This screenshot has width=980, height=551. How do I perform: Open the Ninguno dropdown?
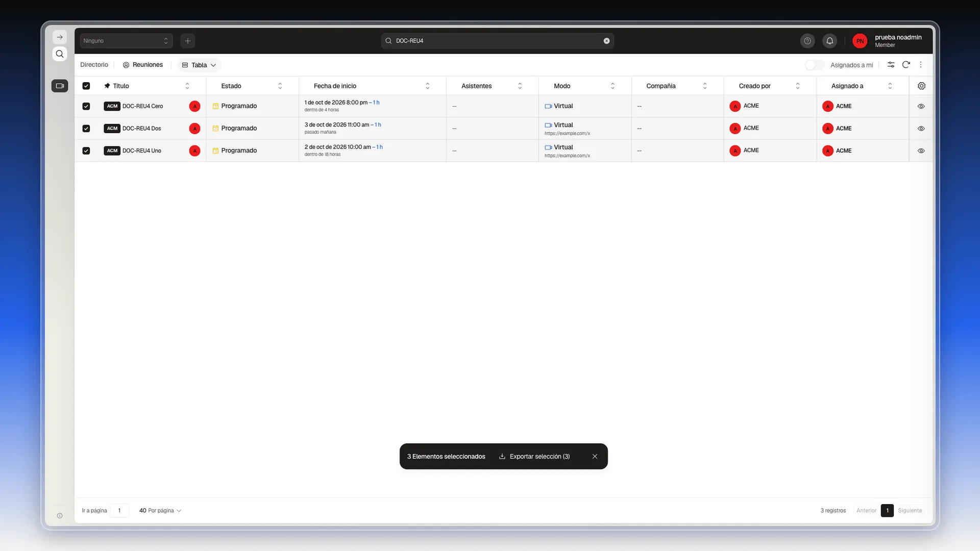click(x=126, y=41)
